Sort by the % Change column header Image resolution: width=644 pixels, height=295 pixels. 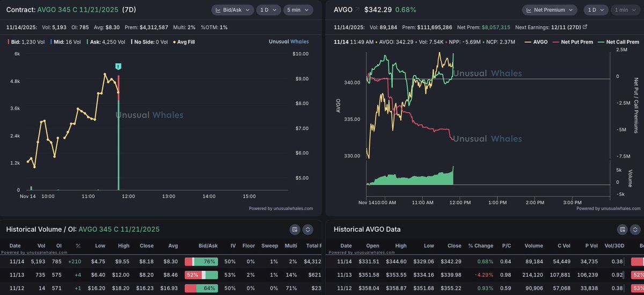pos(480,246)
